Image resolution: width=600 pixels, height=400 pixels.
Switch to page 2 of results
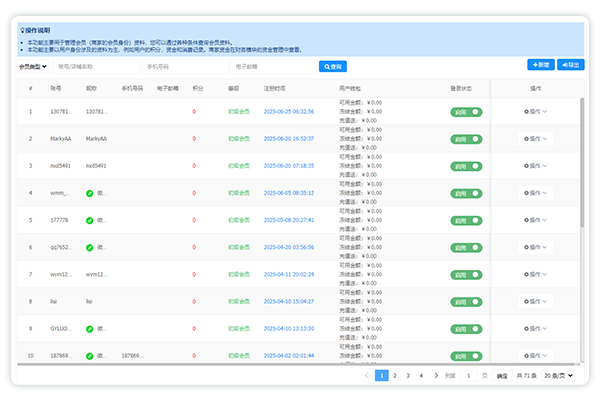tap(395, 376)
